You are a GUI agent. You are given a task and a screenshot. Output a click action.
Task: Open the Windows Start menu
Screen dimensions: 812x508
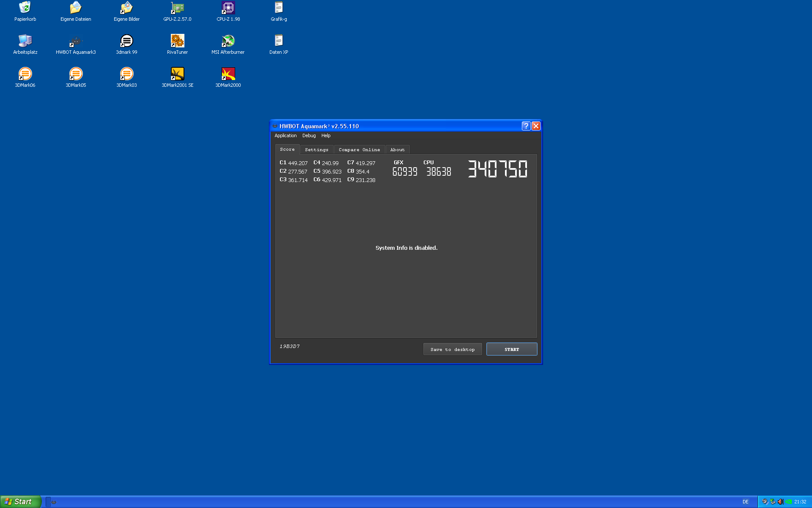20,502
